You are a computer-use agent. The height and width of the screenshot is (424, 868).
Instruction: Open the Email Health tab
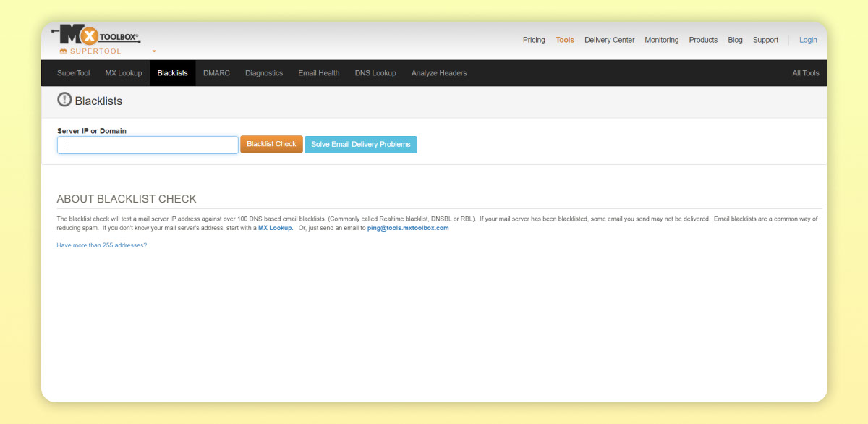click(x=319, y=73)
